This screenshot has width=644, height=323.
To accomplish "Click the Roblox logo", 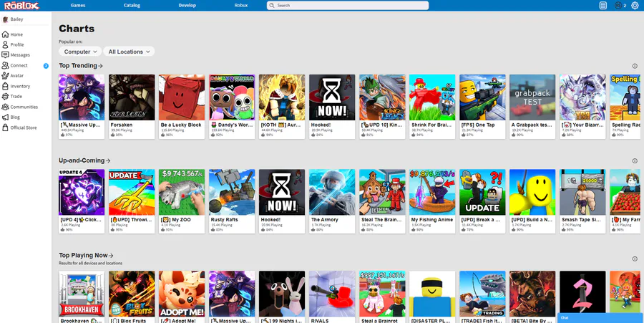I will click(21, 5).
